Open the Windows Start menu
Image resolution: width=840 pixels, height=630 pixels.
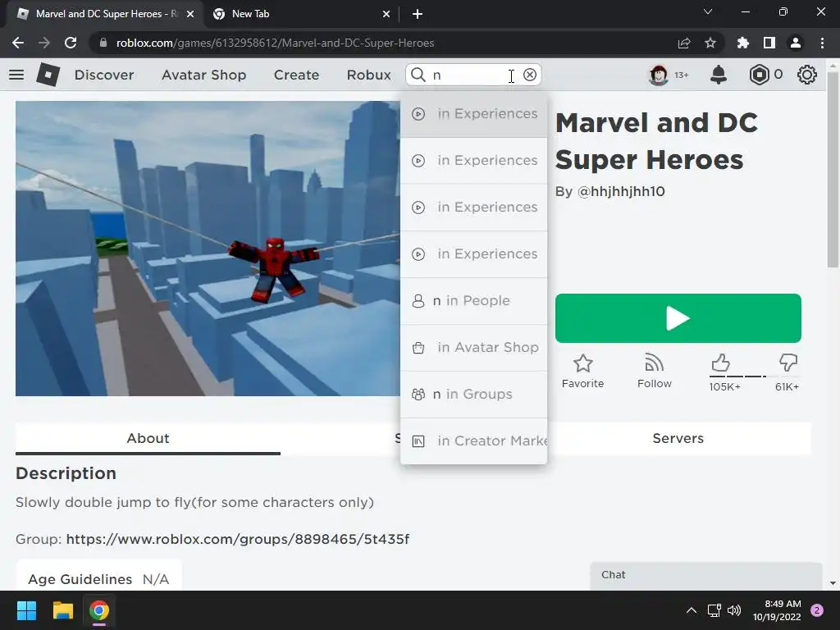tap(26, 610)
